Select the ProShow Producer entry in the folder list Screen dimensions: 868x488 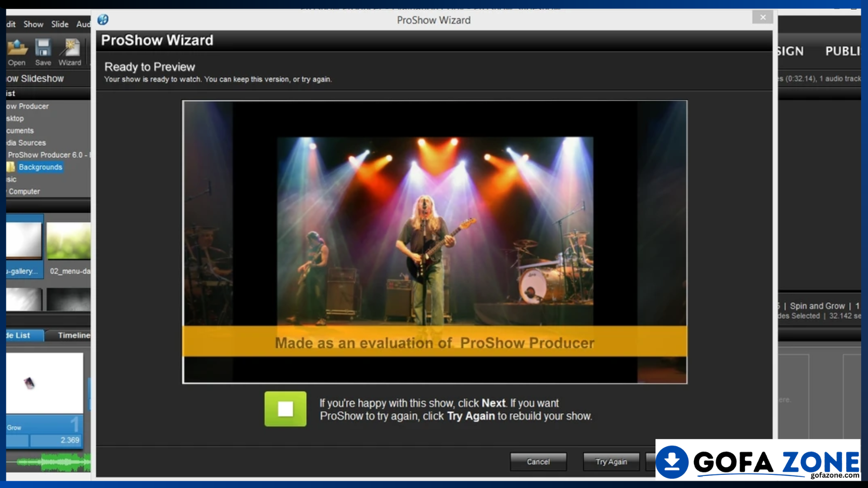click(x=27, y=106)
